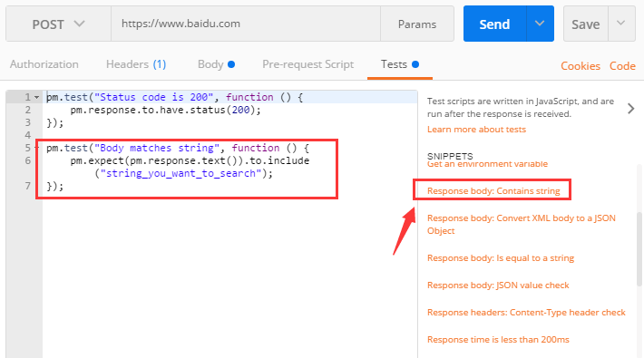This screenshot has width=644, height=358.
Task: Click line number 4 in the gutter
Action: (27, 135)
